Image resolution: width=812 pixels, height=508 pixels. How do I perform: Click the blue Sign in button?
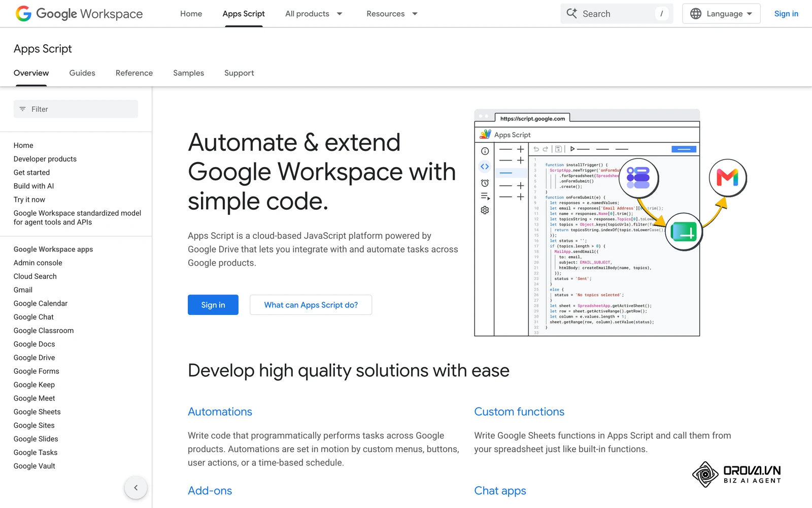pos(213,305)
